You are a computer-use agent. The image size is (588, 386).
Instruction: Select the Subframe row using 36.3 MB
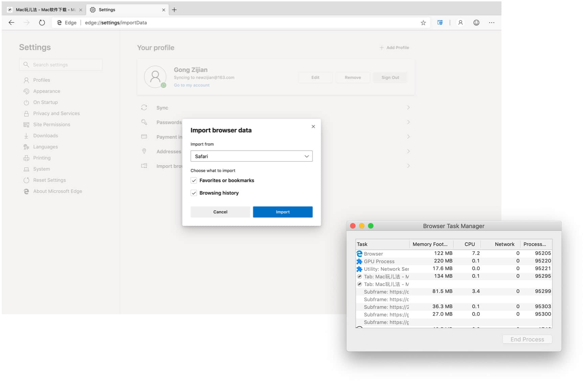[x=454, y=307]
